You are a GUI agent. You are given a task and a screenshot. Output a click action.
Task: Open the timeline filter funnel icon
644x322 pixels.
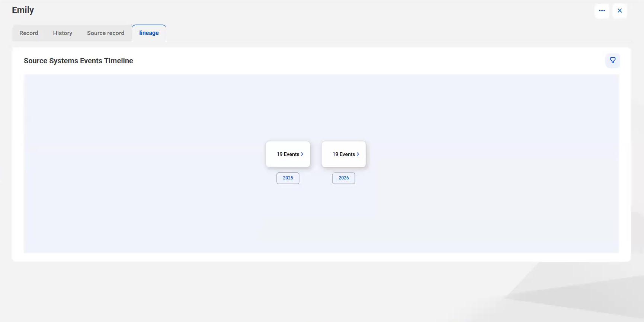(613, 60)
